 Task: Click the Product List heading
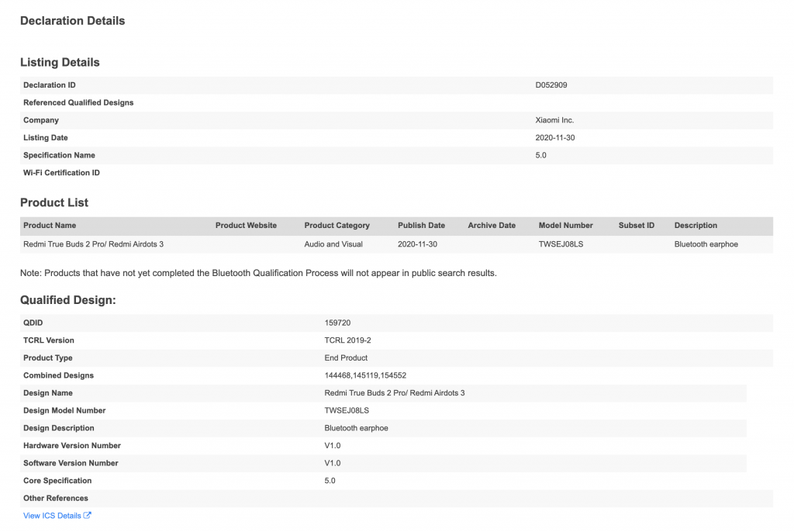[x=54, y=202]
